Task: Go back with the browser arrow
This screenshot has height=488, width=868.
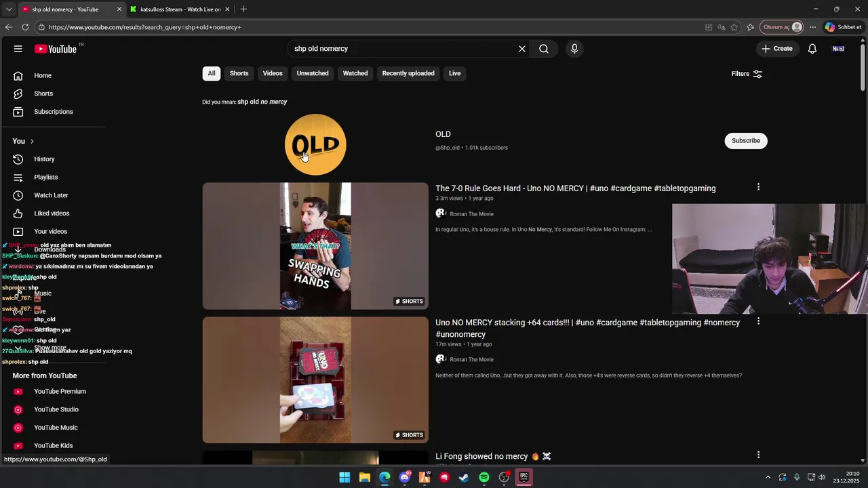Action: click(9, 27)
